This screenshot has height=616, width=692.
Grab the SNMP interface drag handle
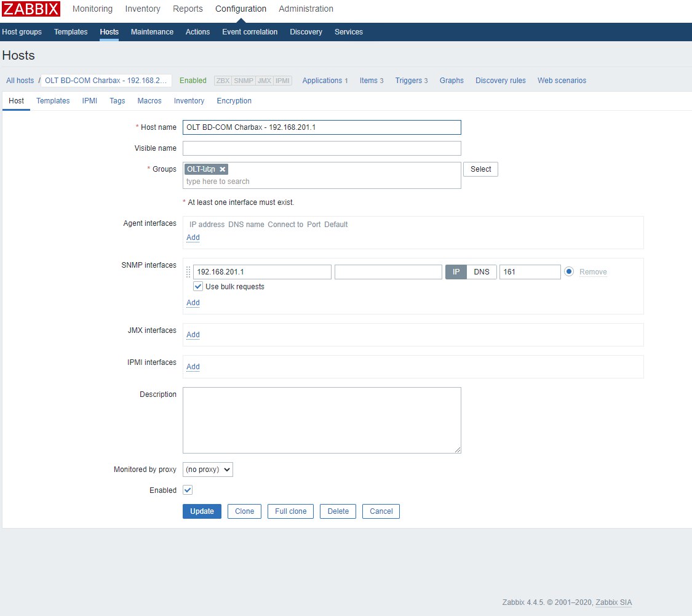coord(188,271)
